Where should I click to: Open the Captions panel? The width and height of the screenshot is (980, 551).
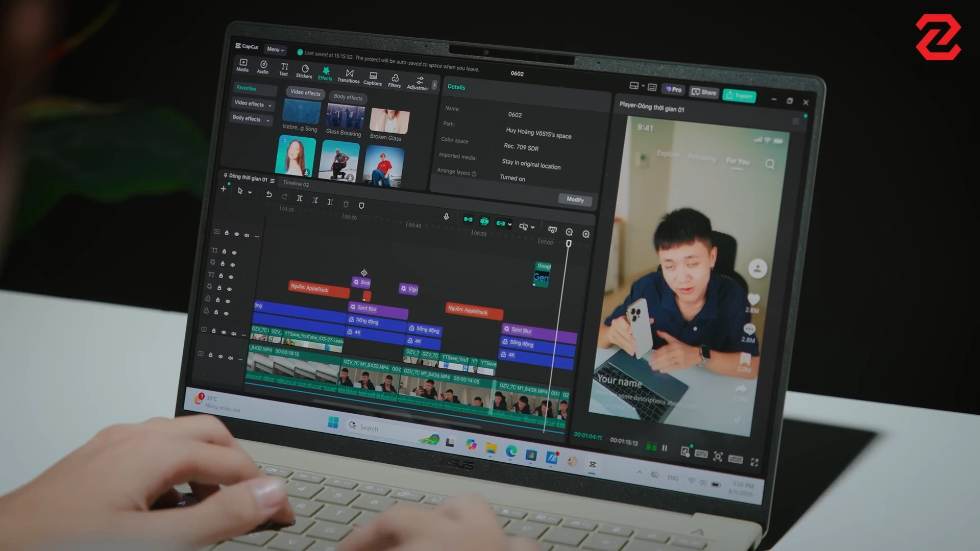(373, 79)
